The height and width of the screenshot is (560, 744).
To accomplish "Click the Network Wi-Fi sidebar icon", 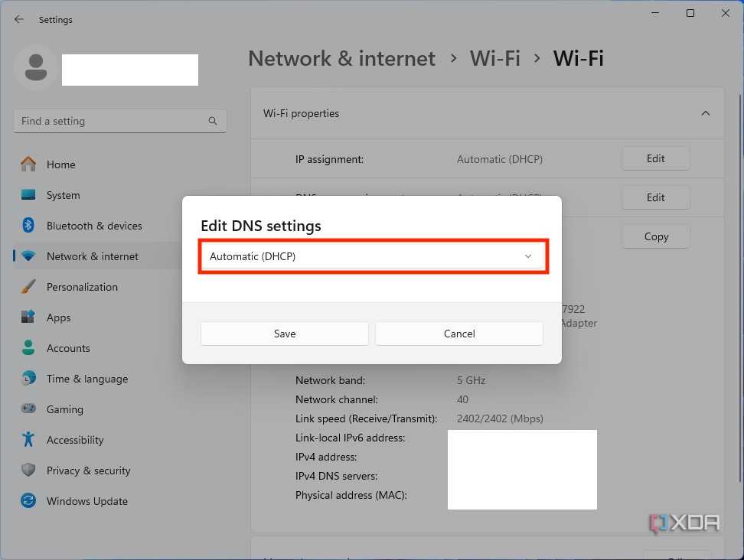I will point(28,256).
